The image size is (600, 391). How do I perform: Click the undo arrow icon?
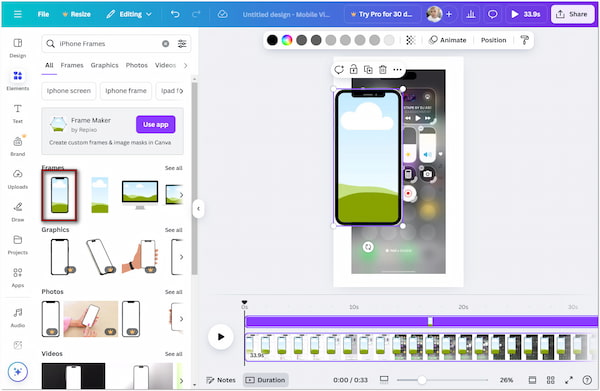pyautogui.click(x=175, y=14)
